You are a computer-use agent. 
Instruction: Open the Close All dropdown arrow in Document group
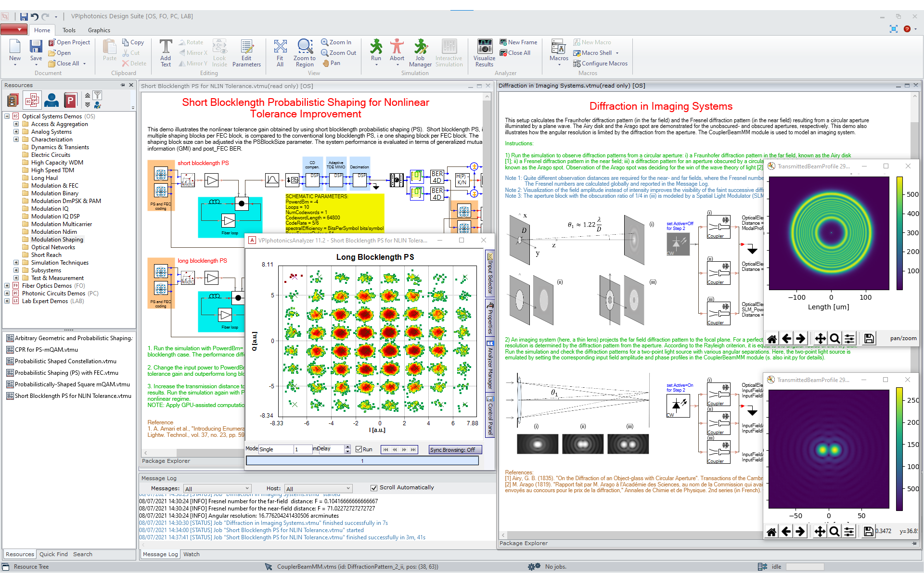85,64
